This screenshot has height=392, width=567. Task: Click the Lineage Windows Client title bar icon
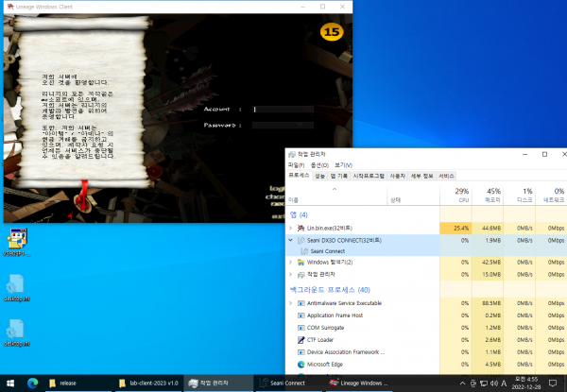click(x=10, y=7)
